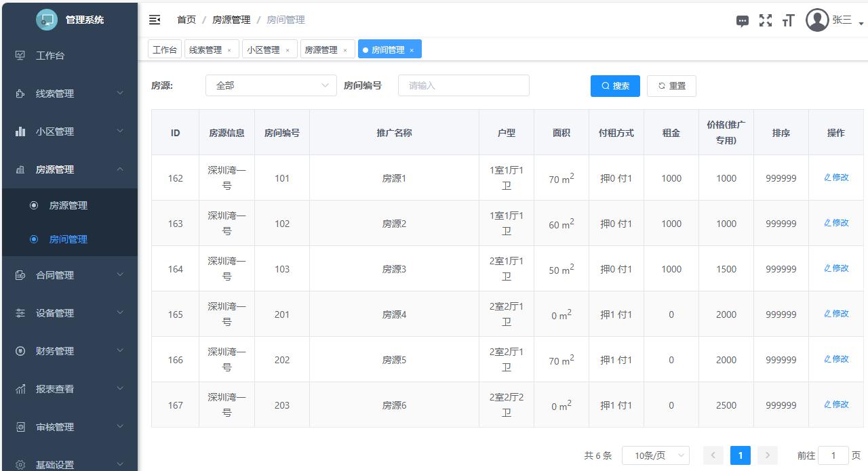Open 工作台 from the sidebar
Screen dimensions: 868x471
click(x=50, y=56)
